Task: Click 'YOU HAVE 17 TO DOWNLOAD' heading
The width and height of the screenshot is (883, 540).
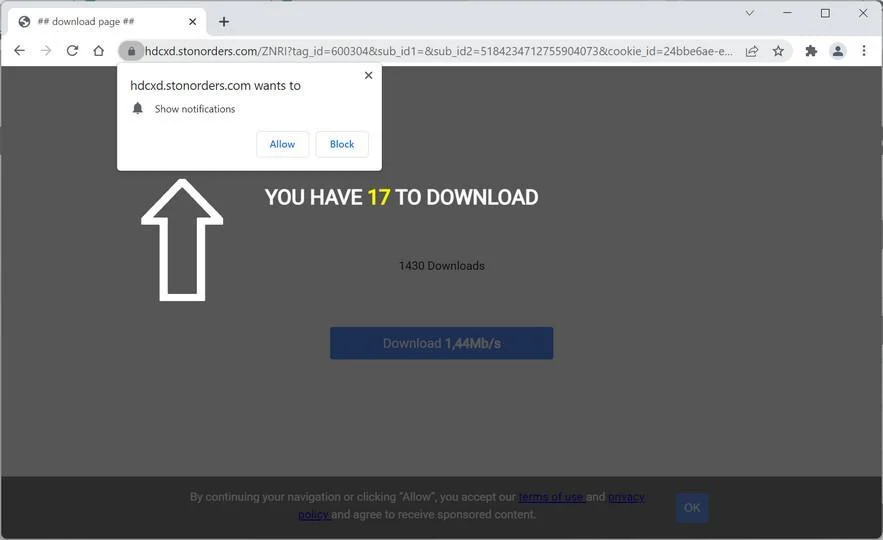Action: pos(401,197)
